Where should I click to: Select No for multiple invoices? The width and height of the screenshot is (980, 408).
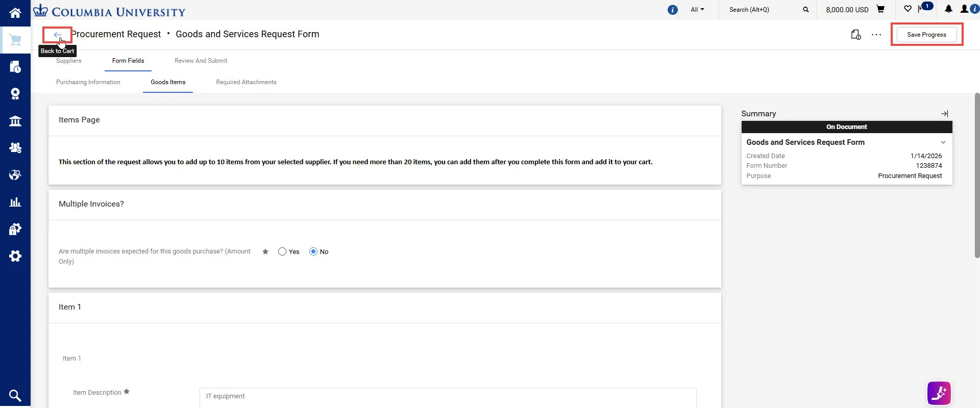(x=313, y=251)
